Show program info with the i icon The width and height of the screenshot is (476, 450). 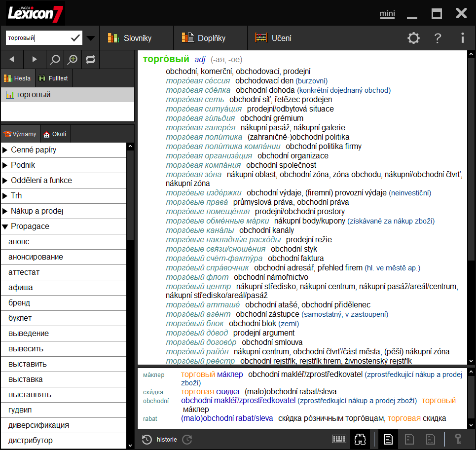pyautogui.click(x=462, y=38)
